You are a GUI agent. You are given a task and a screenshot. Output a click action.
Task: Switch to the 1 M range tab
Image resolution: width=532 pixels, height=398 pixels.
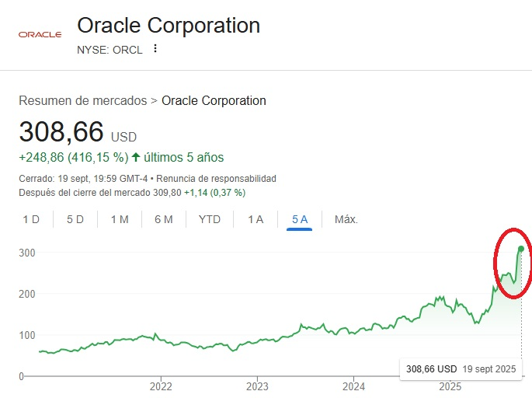[x=120, y=219]
